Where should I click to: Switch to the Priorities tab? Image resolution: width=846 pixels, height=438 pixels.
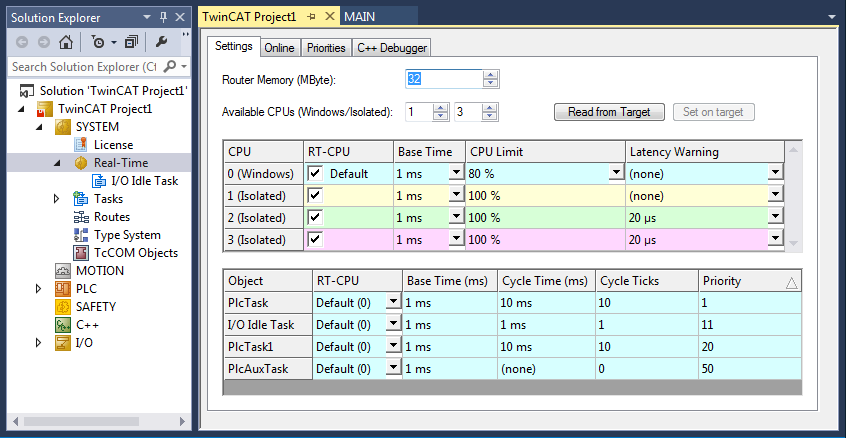pos(326,48)
